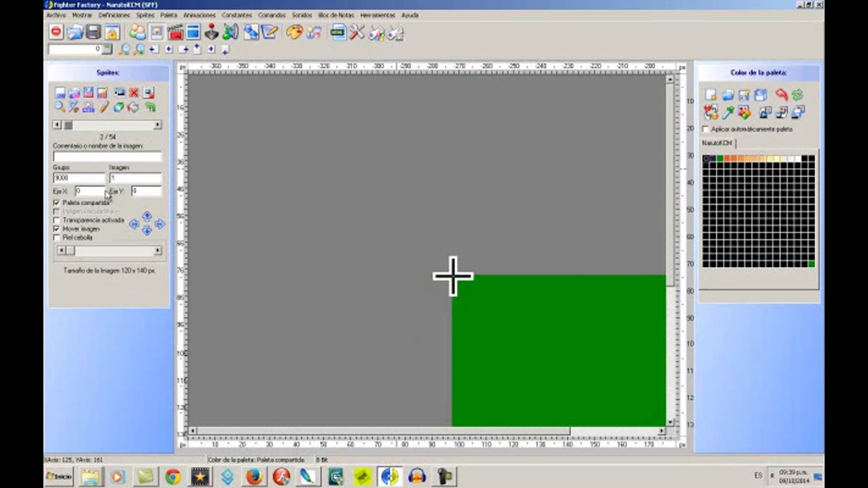Open the Herramientas menu
868x488 pixels.
coord(378,15)
